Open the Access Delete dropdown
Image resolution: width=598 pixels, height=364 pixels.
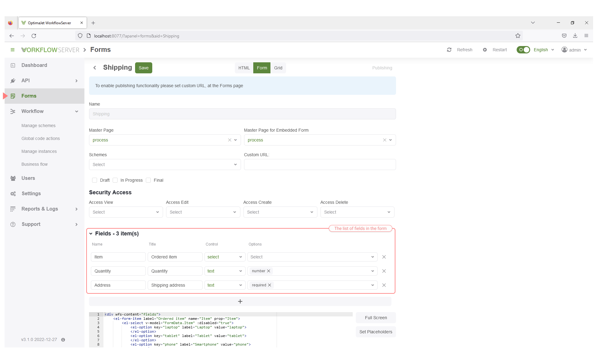[x=357, y=212]
